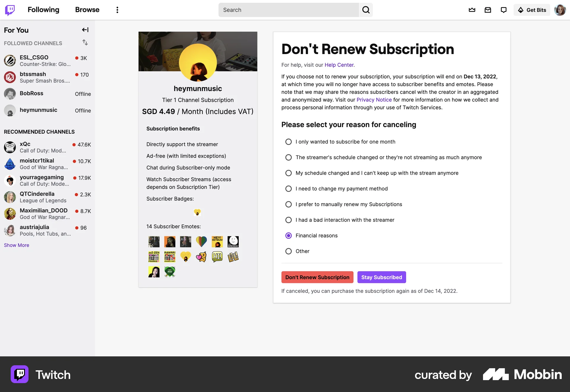The width and height of the screenshot is (570, 392).
Task: Open the three-dot More menu
Action: click(x=117, y=10)
